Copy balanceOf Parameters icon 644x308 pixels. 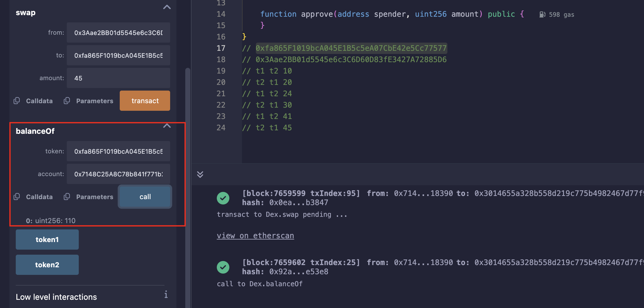click(67, 197)
